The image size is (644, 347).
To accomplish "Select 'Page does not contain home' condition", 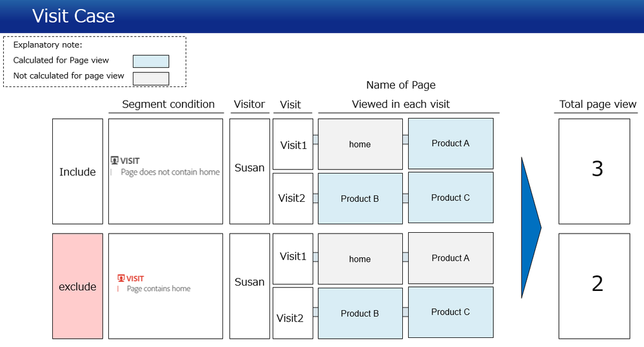I will tap(170, 172).
